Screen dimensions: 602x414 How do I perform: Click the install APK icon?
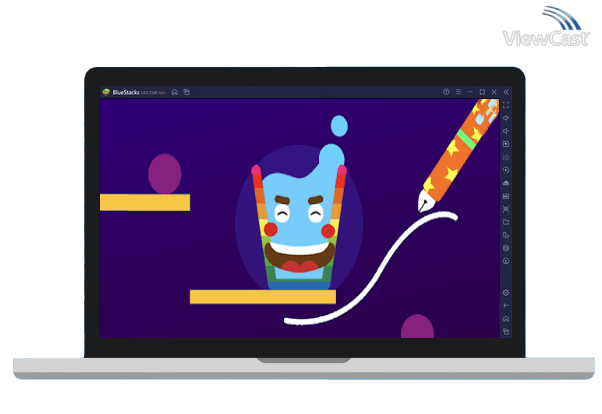pyautogui.click(x=506, y=183)
